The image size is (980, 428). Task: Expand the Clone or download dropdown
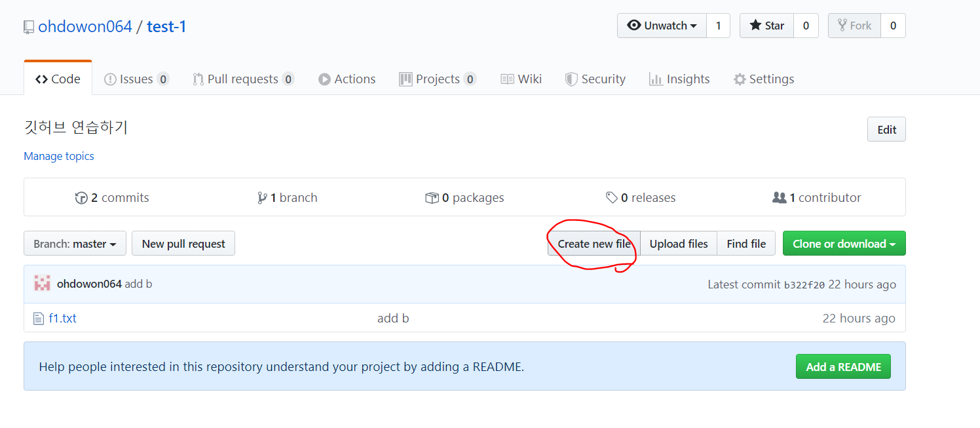click(844, 243)
